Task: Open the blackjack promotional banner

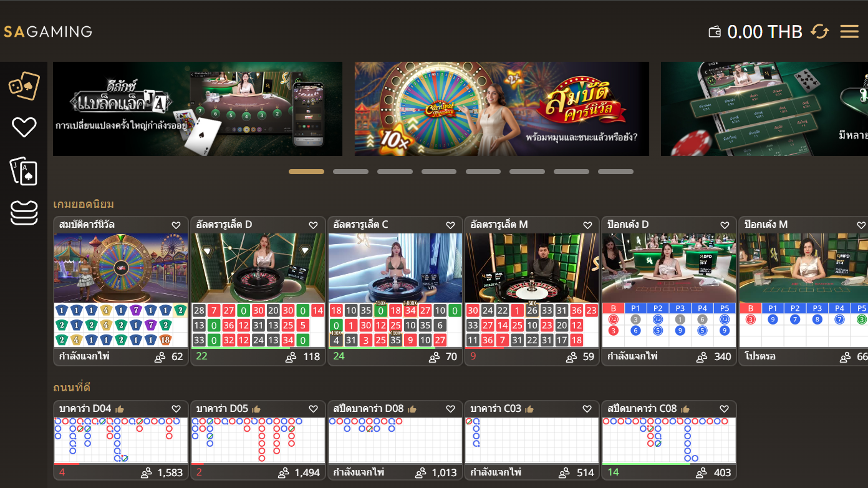Action: (197, 109)
